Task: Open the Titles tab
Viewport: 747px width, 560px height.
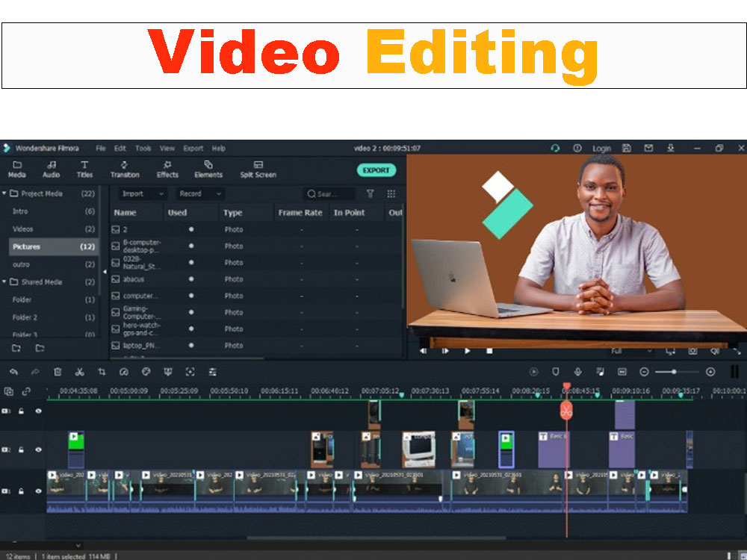Action: click(84, 169)
